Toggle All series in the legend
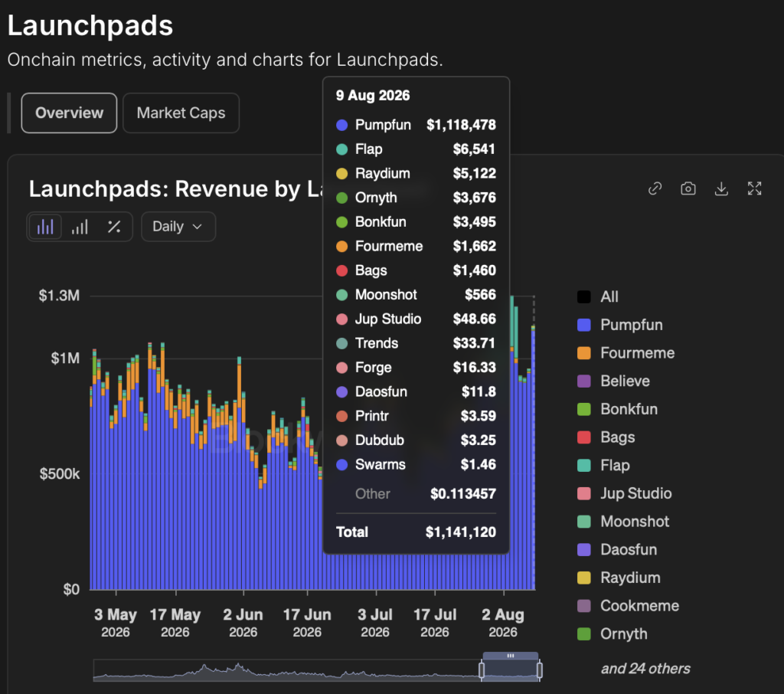Image resolution: width=784 pixels, height=694 pixels. 597,296
